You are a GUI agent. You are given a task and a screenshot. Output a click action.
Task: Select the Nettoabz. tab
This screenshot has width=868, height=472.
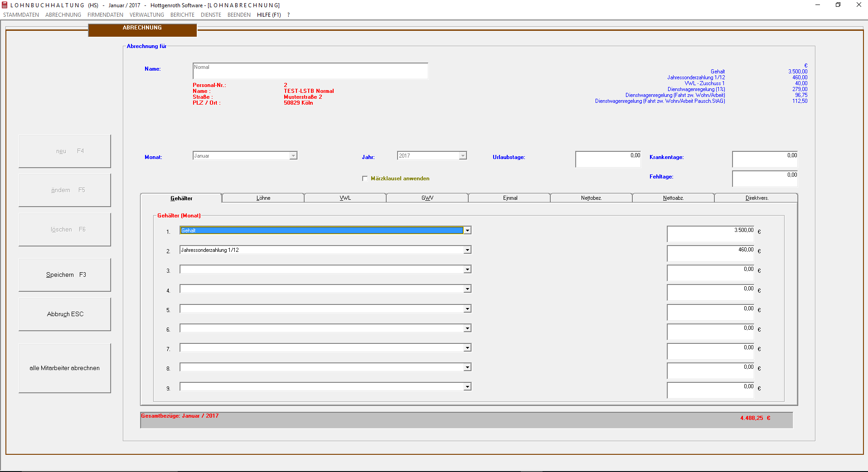[x=673, y=198]
